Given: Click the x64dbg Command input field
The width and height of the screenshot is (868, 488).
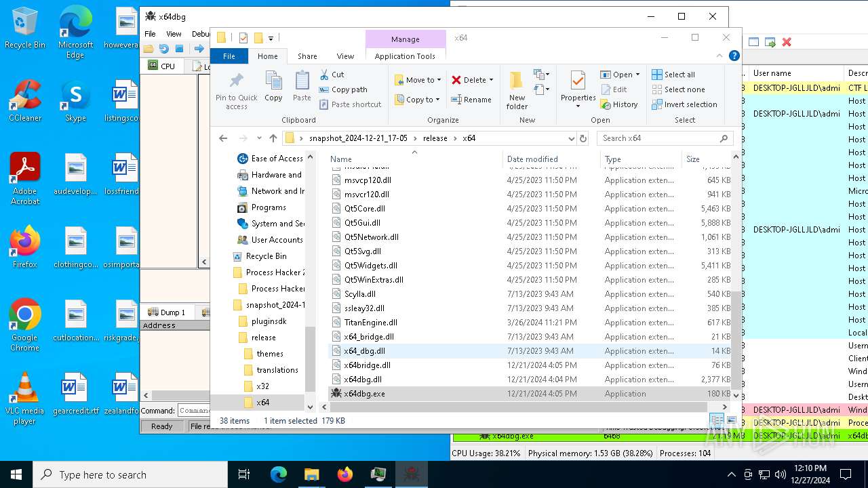Looking at the screenshot, I should tap(194, 411).
